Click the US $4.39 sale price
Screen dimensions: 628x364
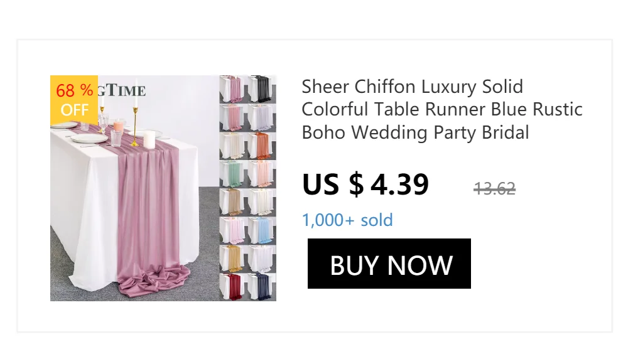coord(365,185)
